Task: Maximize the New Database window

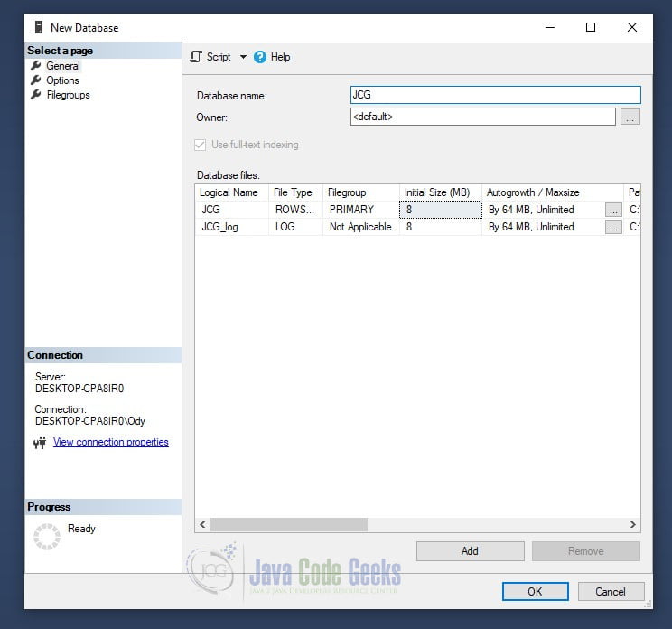Action: 591,27
